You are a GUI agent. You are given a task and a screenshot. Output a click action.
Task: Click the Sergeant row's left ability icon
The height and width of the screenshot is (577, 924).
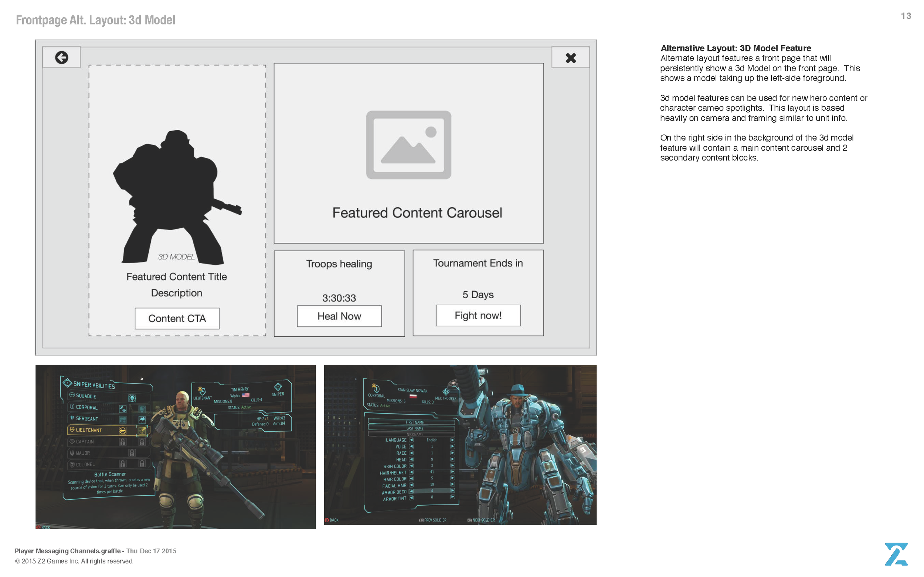click(x=122, y=420)
